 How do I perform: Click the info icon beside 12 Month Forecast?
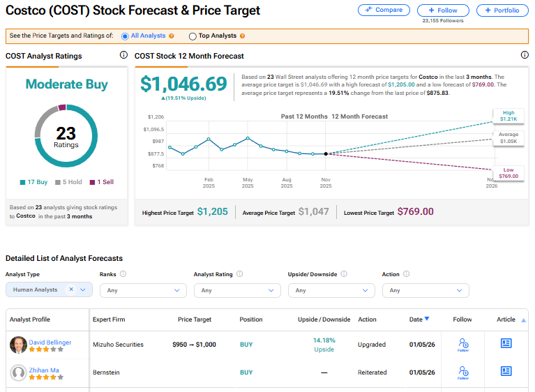point(525,55)
